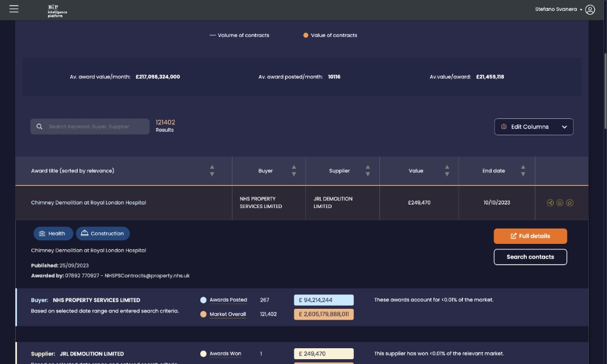
Task: Click the Supplier column header label
Action: click(x=339, y=170)
